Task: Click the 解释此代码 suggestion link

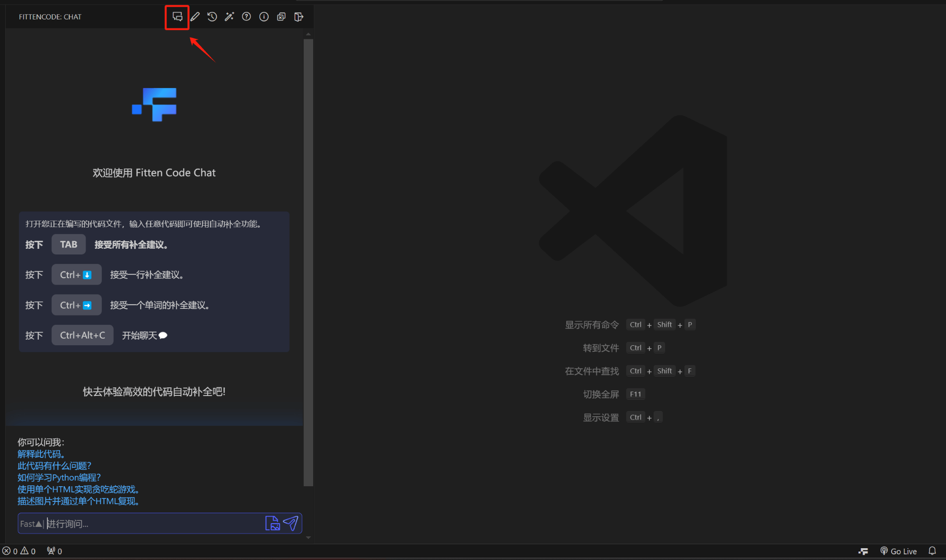Action: click(42, 454)
